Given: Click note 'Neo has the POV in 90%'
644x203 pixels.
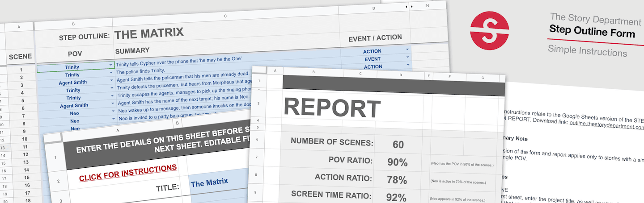Looking at the screenshot, I should point(462,165).
